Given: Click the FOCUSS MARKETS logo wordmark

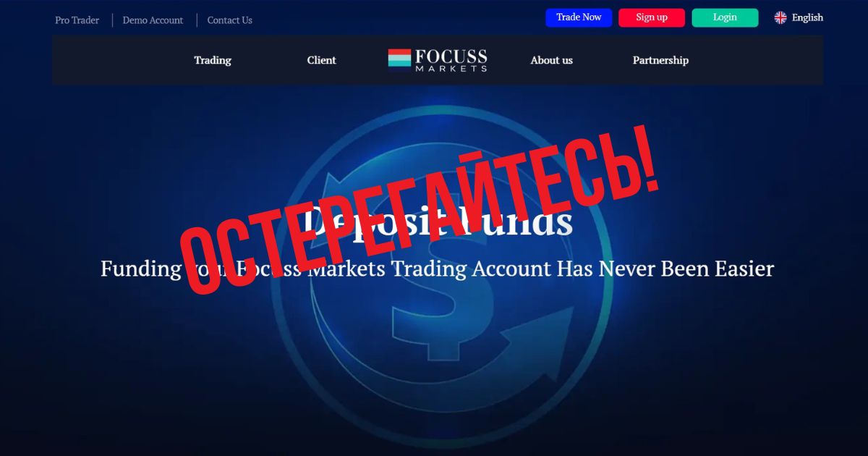Looking at the screenshot, I should 451,60.
